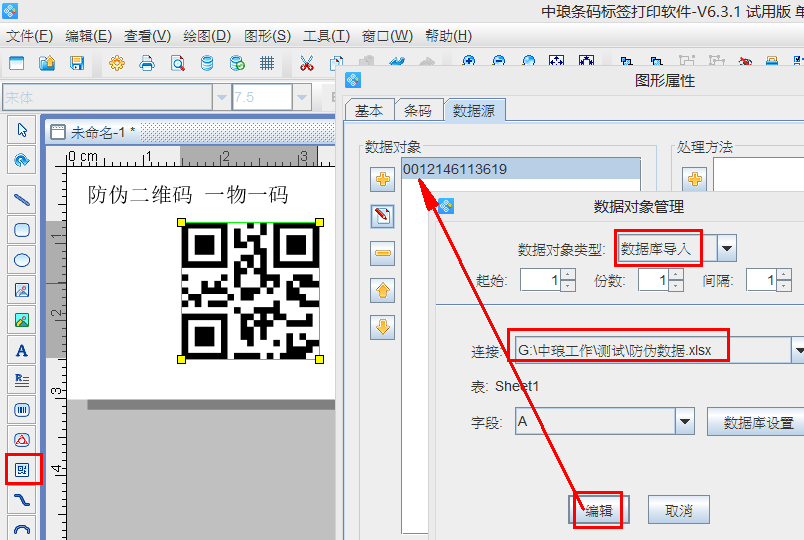Screen dimensions: 804x540
Task: Click the 编辑 button in dialog
Action: [x=598, y=510]
